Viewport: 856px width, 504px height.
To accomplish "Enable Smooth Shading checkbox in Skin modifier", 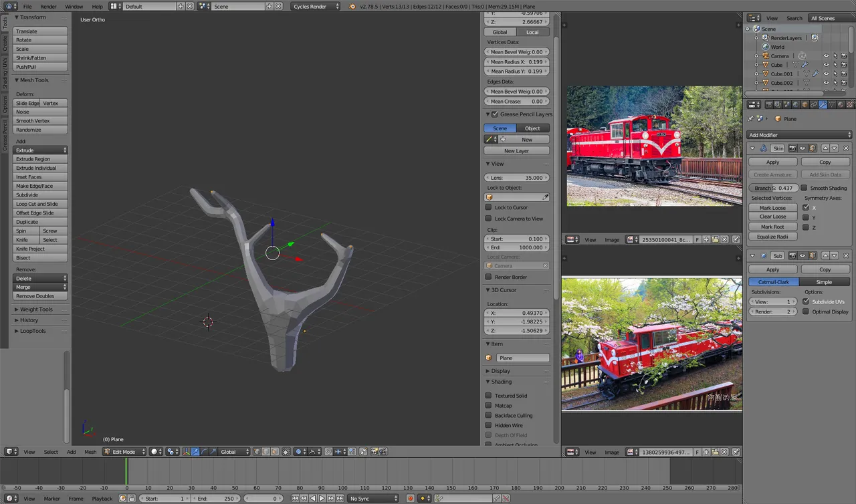I will (x=805, y=188).
